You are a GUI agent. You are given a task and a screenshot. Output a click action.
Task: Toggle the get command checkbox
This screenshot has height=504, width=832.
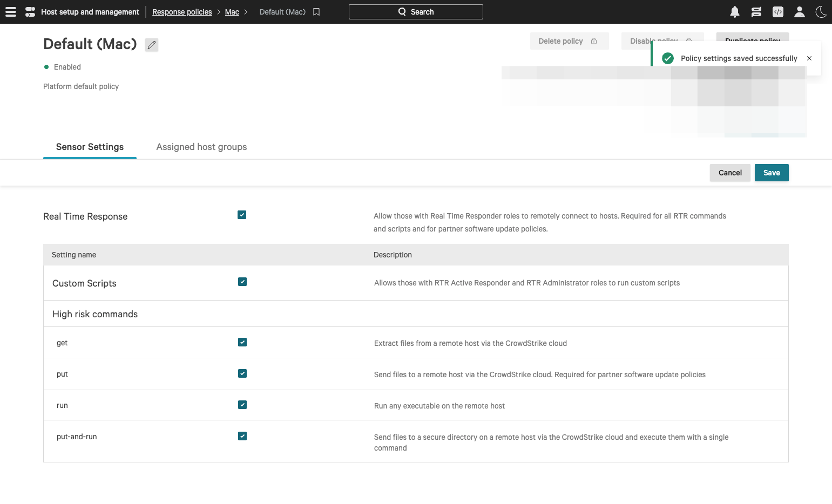click(242, 342)
